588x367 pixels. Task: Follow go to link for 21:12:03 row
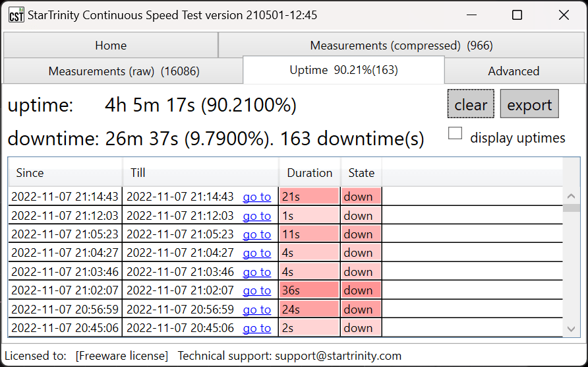pyautogui.click(x=257, y=216)
